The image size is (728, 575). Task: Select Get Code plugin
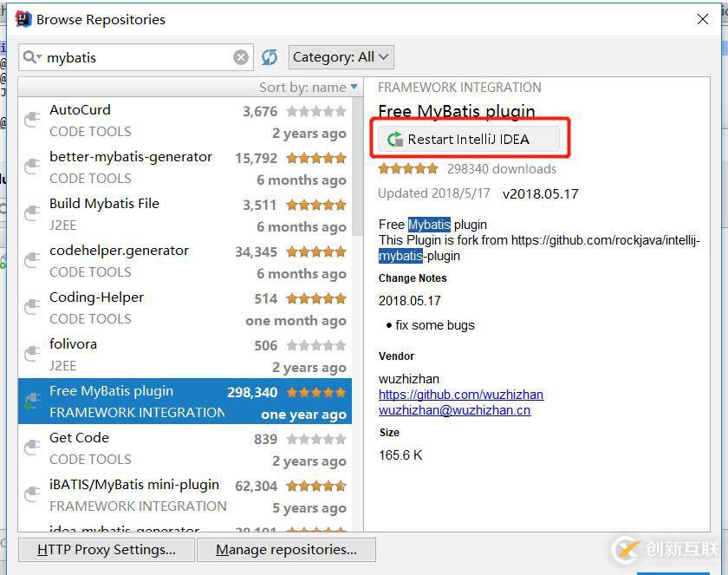coord(185,448)
